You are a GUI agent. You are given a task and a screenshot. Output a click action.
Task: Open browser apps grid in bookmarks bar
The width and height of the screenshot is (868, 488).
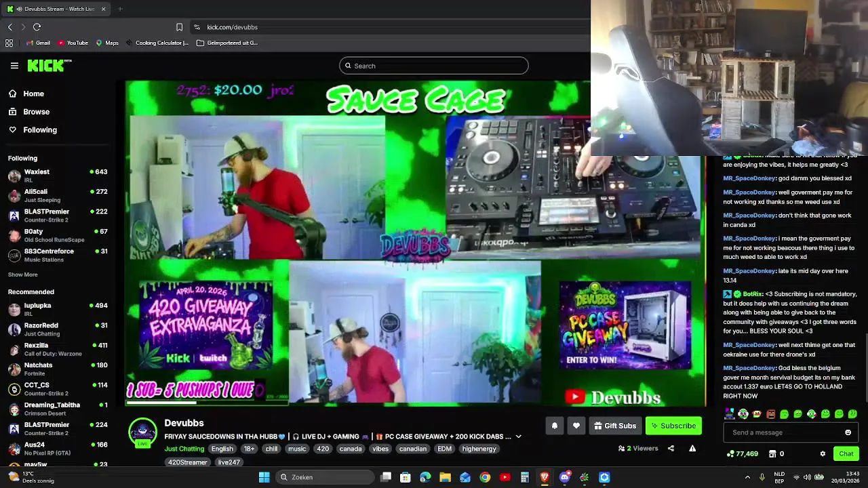click(x=9, y=43)
